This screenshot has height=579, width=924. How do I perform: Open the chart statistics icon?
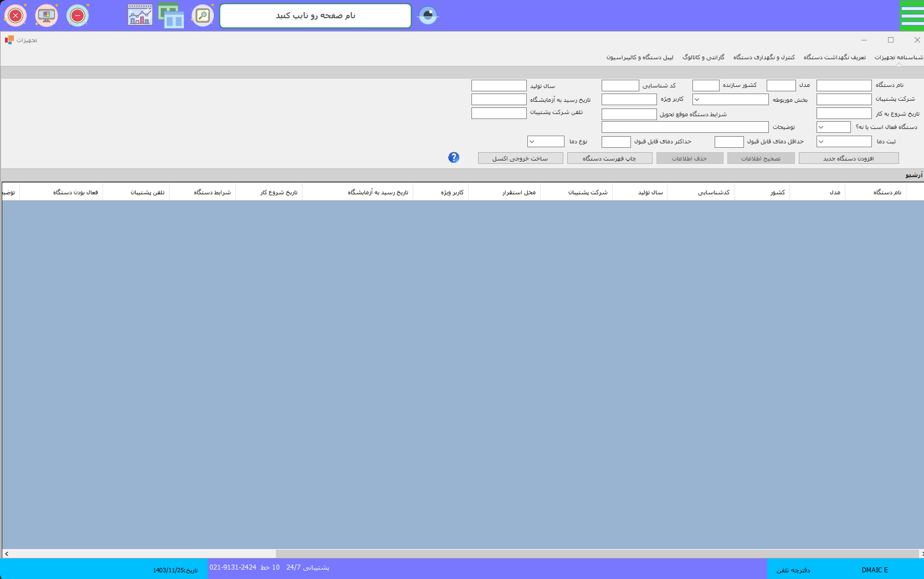tap(140, 15)
